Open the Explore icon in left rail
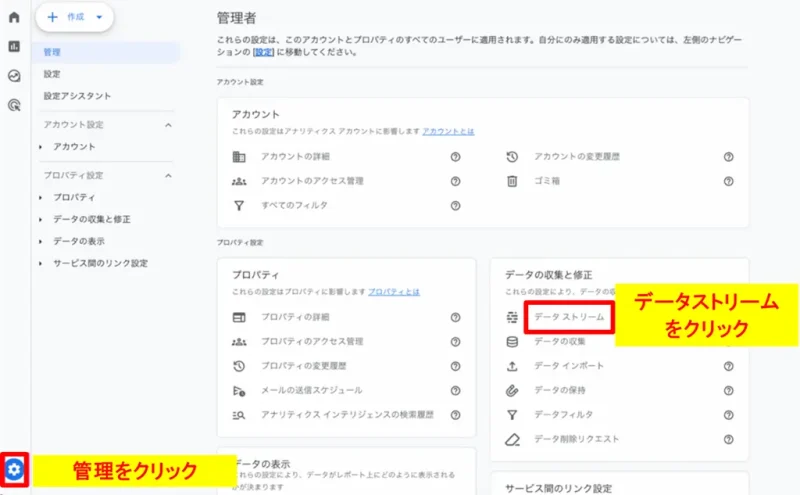The width and height of the screenshot is (800, 495). [x=14, y=76]
